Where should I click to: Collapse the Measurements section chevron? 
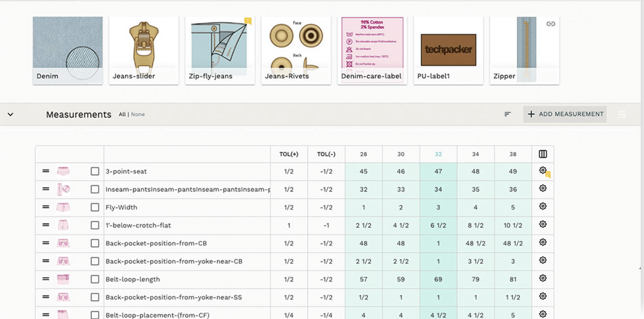point(11,114)
